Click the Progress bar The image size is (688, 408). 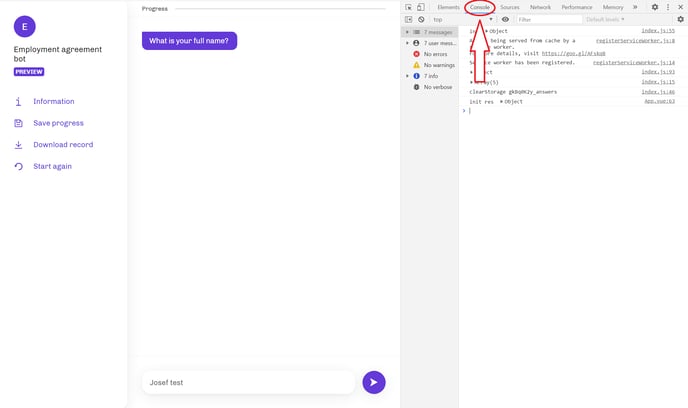point(280,9)
